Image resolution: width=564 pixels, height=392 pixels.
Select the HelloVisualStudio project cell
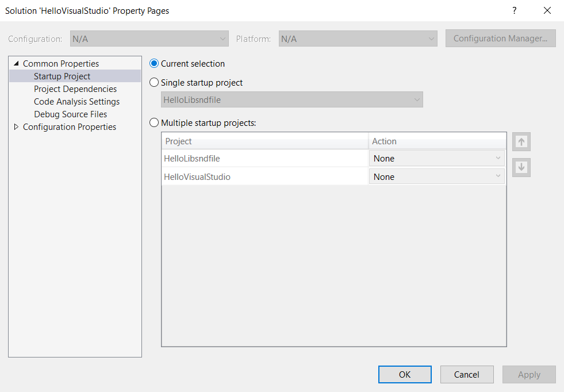coord(264,176)
